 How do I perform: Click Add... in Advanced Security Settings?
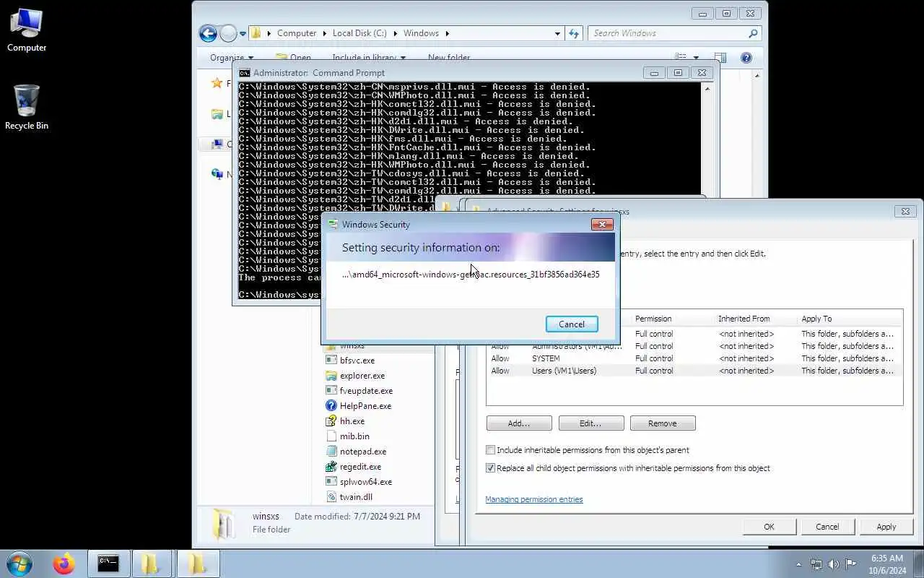click(x=519, y=423)
